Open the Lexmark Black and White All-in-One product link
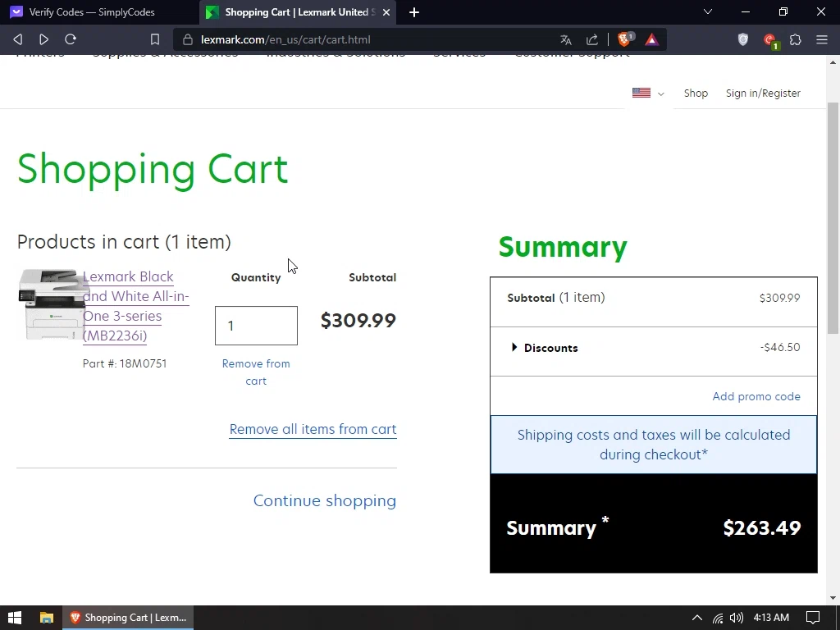 [x=135, y=306]
